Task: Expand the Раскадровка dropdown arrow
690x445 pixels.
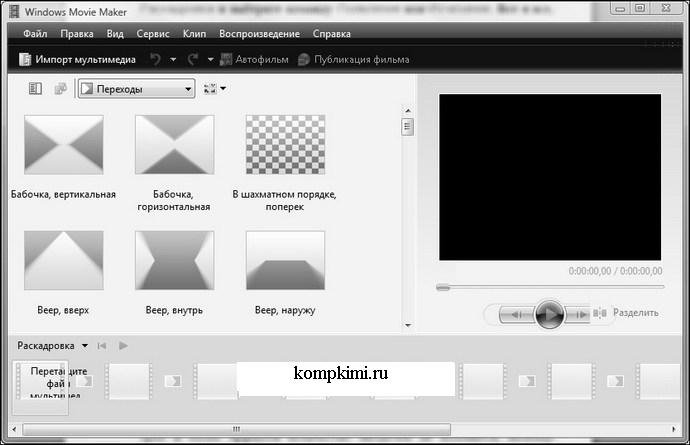Action: 85,346
